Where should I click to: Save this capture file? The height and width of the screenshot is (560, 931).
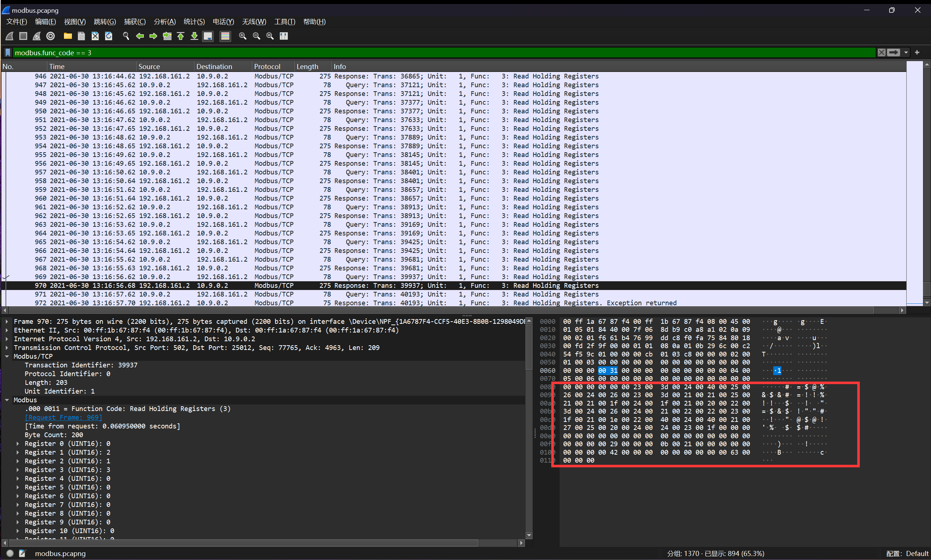(81, 36)
